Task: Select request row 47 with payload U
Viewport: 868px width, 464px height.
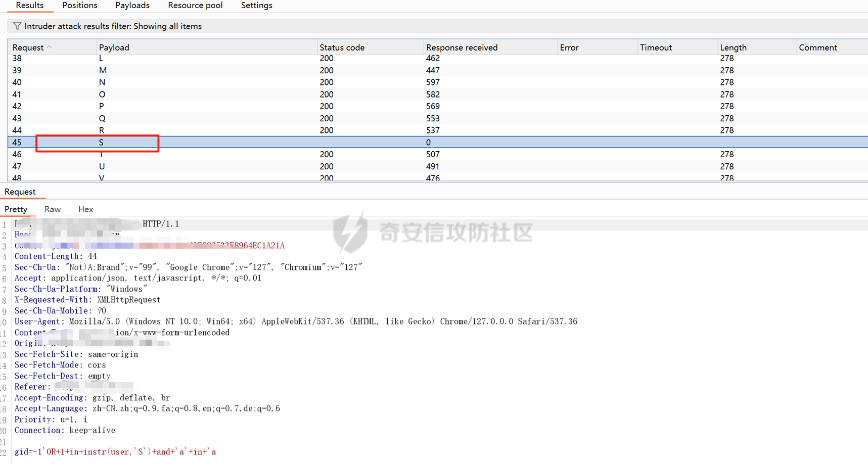Action: (x=438, y=166)
